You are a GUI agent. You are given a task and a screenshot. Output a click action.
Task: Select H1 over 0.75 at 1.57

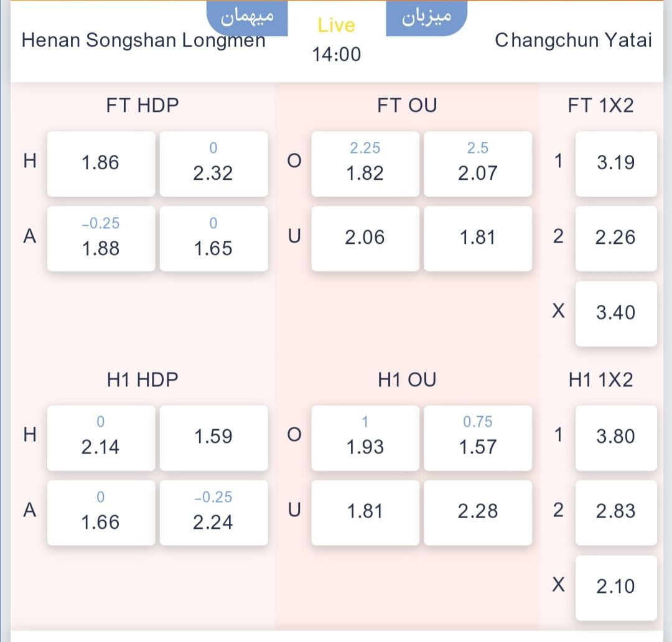click(478, 437)
